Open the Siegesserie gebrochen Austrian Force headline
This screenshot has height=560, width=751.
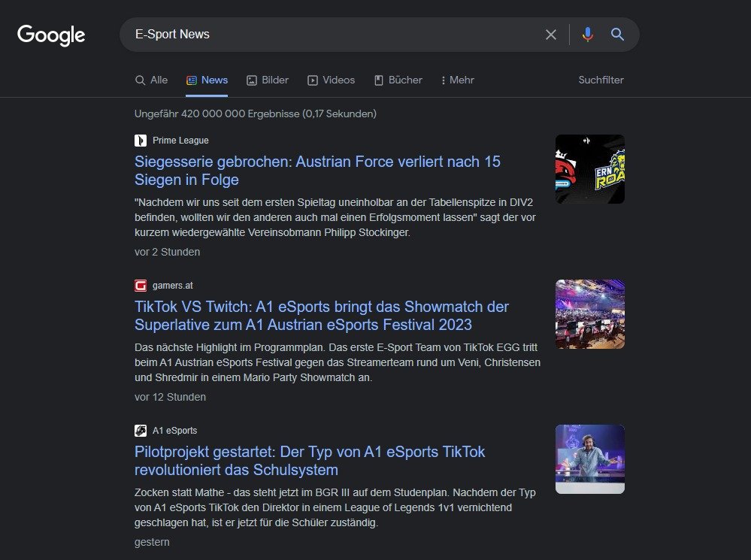point(317,171)
